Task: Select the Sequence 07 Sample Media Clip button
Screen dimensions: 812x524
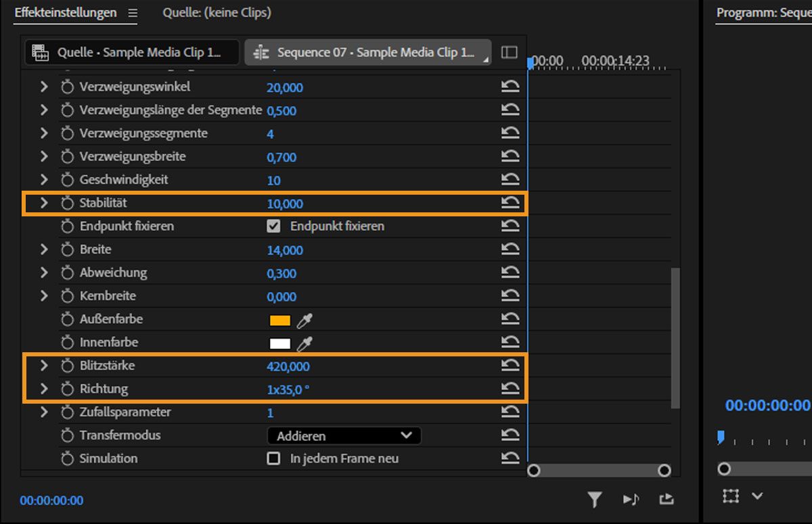Action: pos(368,52)
